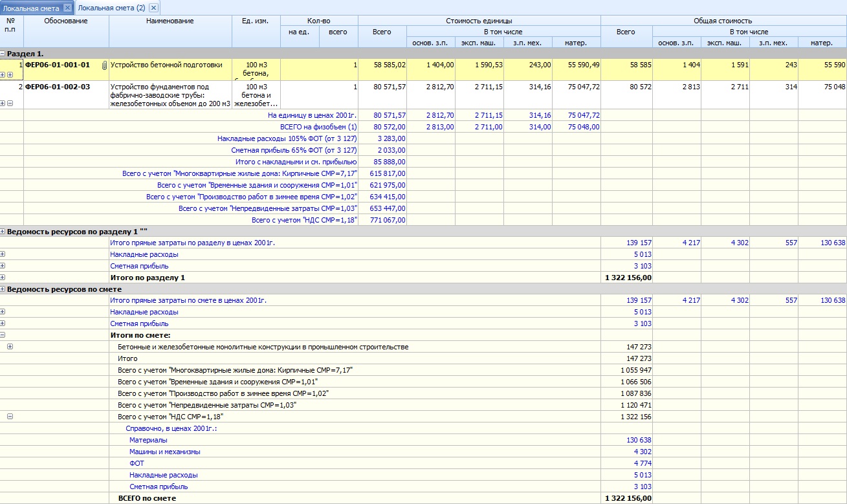Collapse the 'Раздел 1.' section

(x=3, y=54)
